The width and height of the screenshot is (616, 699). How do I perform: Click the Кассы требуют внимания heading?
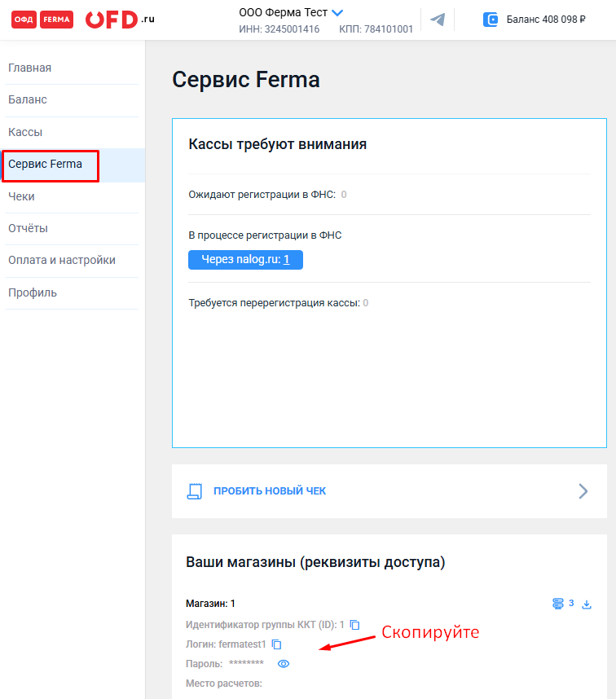click(x=277, y=144)
